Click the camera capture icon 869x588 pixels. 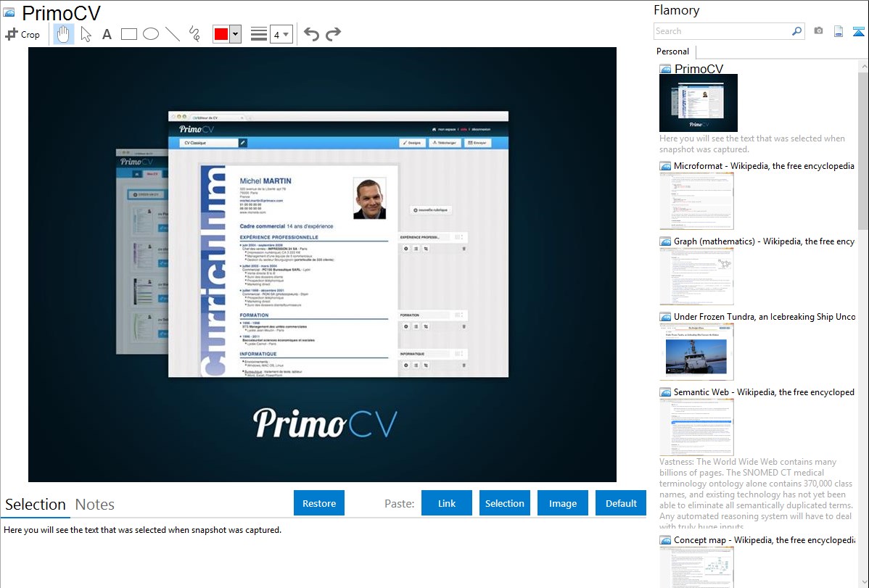click(818, 31)
